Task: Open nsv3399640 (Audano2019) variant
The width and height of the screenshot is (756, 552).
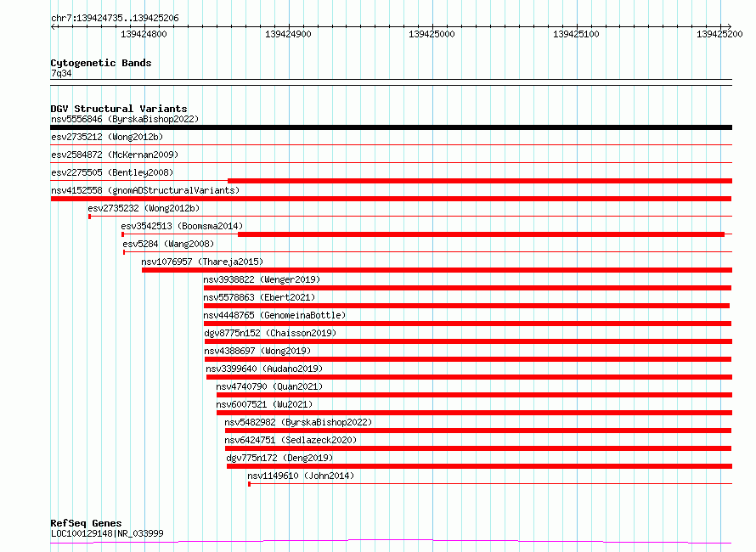Action: (x=264, y=369)
